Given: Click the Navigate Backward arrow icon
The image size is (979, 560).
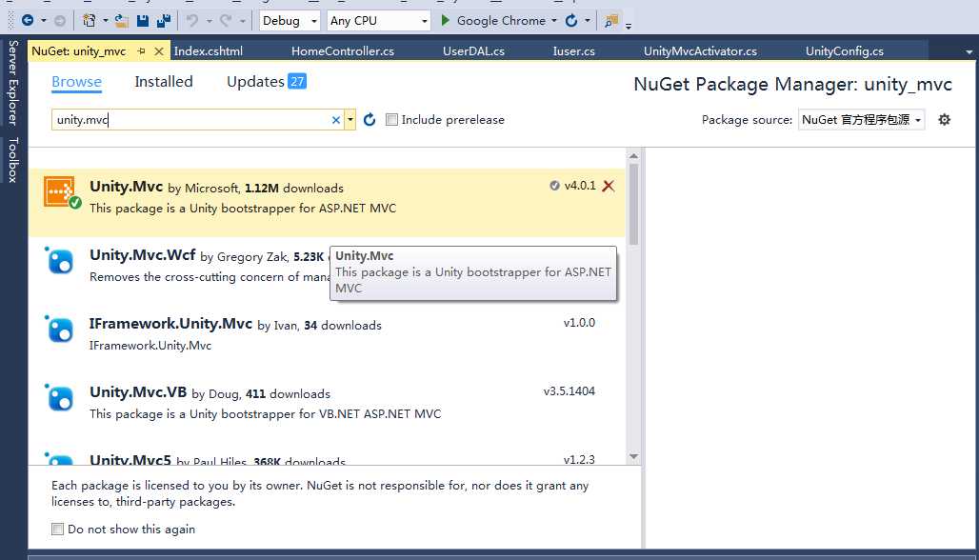Looking at the screenshot, I should (x=28, y=21).
